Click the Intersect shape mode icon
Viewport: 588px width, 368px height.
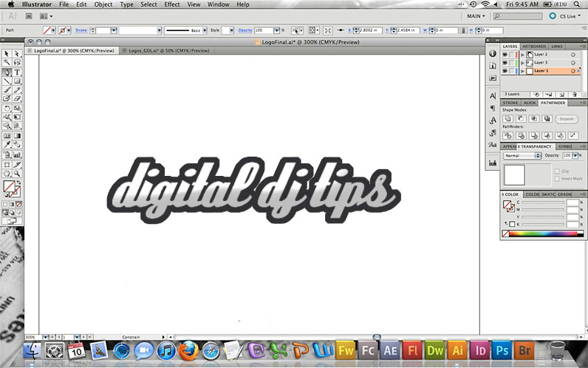point(534,119)
